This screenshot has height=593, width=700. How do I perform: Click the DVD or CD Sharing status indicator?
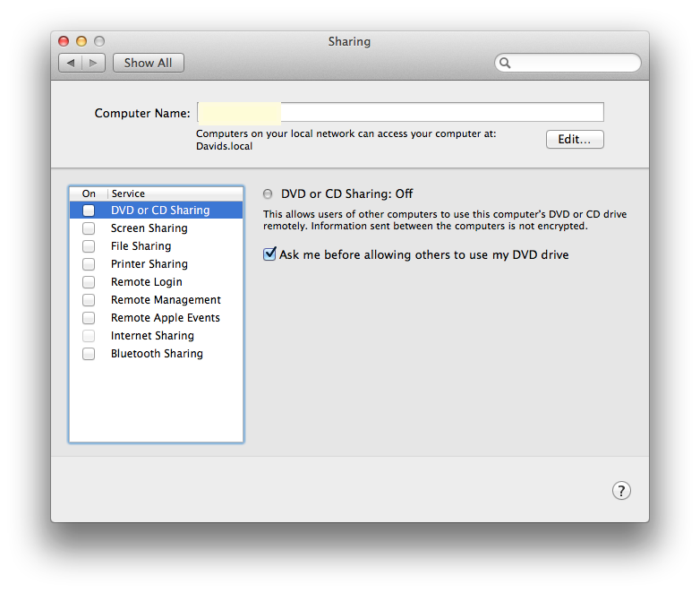click(268, 193)
